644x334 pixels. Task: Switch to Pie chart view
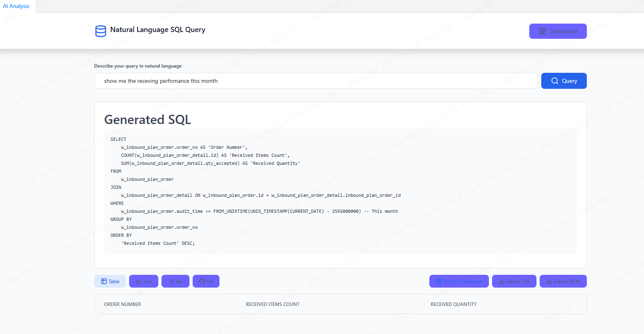click(206, 281)
